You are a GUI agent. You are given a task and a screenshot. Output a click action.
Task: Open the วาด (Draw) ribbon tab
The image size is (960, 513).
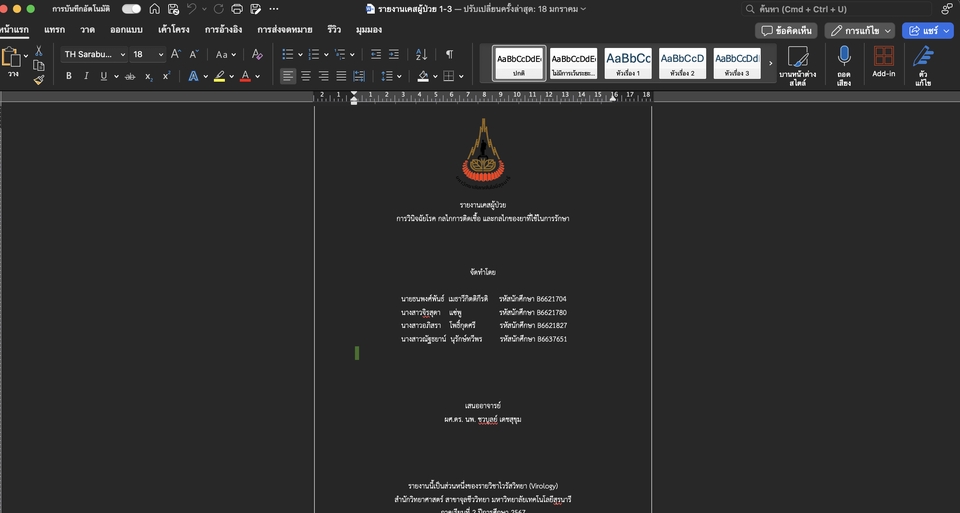pos(88,29)
